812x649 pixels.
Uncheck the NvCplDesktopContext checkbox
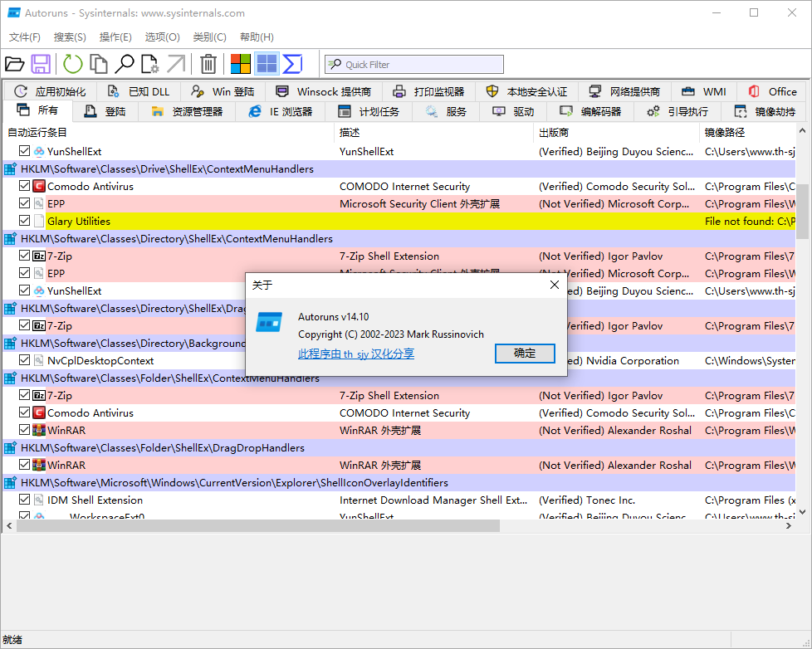[x=24, y=359]
